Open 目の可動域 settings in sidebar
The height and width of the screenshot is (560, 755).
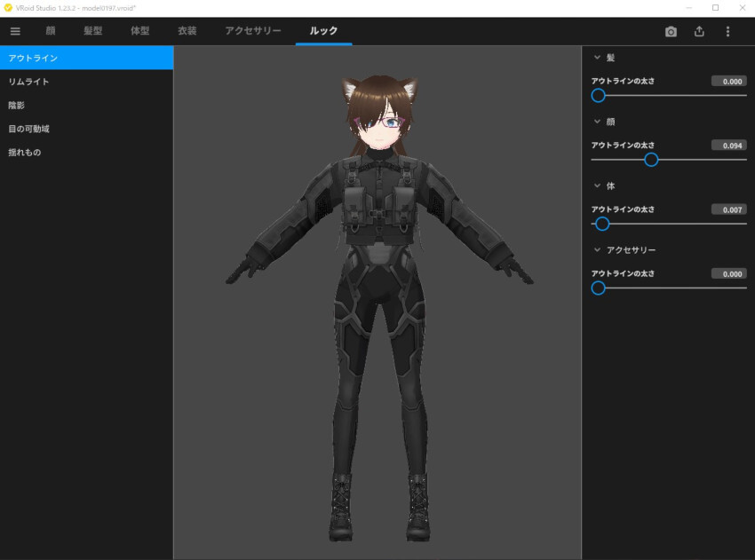click(29, 129)
